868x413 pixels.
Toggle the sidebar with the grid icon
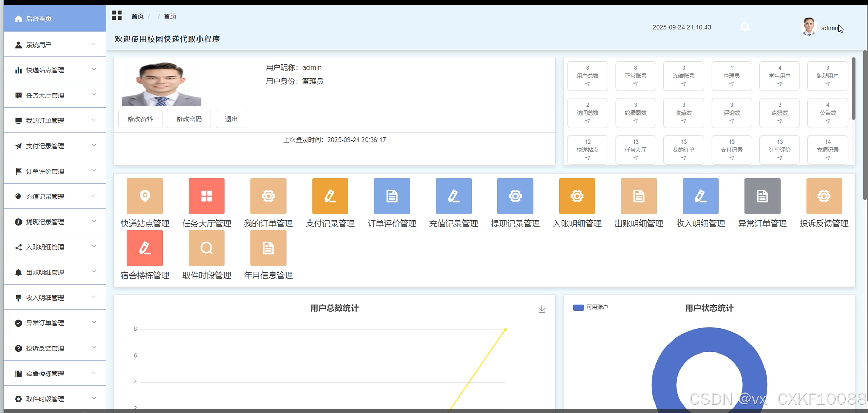(x=117, y=15)
